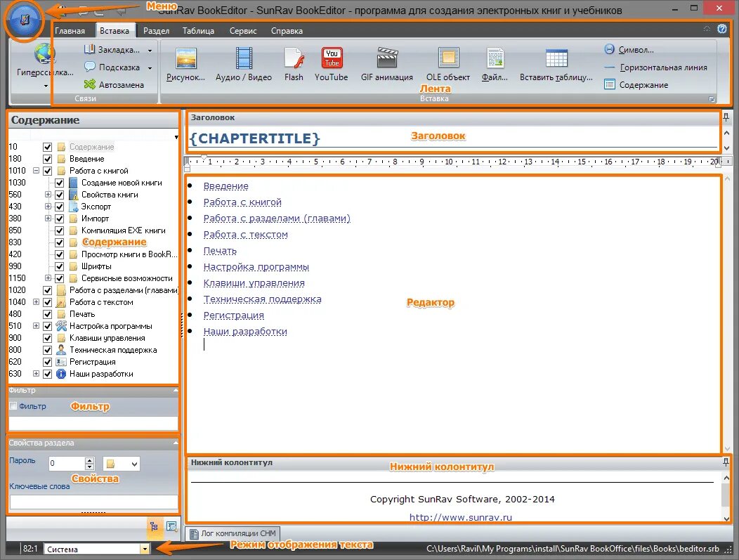Image resolution: width=739 pixels, height=560 pixels.
Task: Open the round application menu button
Action: [24, 20]
